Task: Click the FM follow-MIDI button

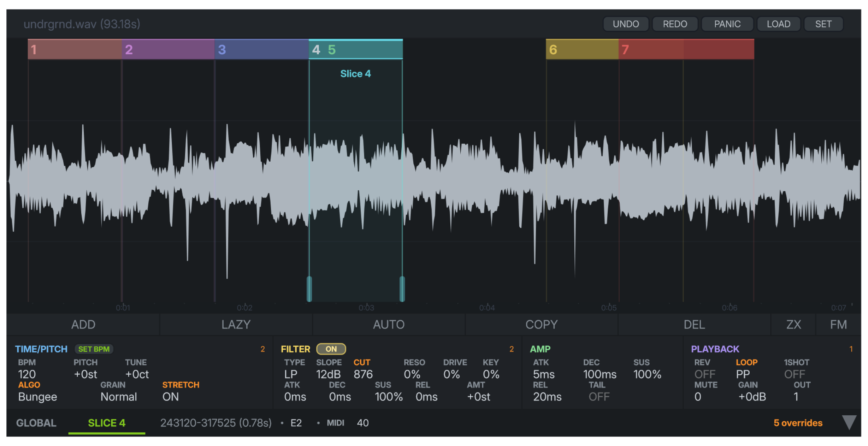Action: pyautogui.click(x=838, y=324)
